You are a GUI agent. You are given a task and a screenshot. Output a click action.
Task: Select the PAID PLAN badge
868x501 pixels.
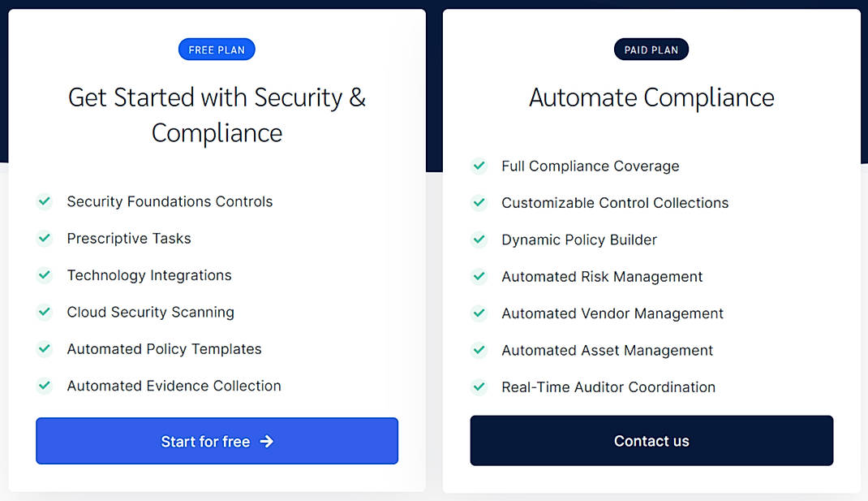coord(651,49)
